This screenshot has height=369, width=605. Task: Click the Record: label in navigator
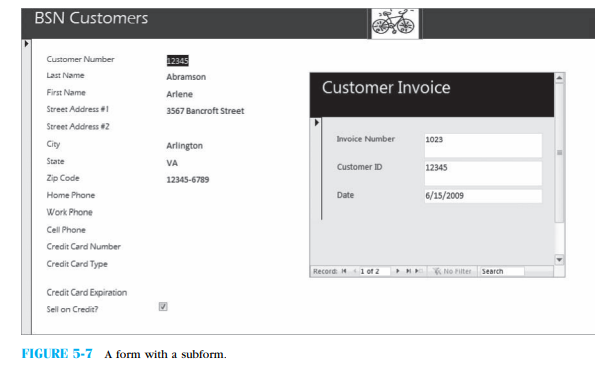tap(325, 271)
